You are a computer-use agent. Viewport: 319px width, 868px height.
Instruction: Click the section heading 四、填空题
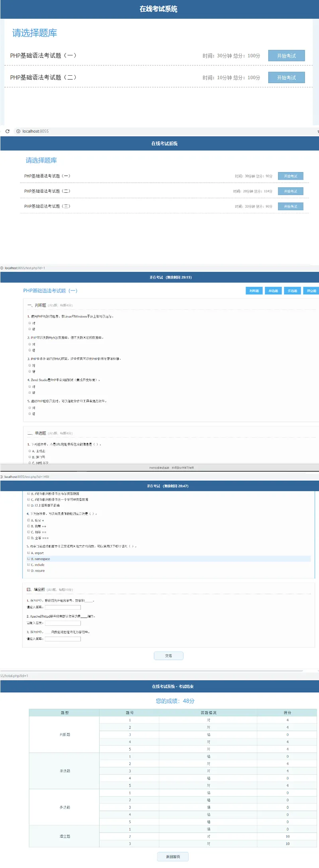click(x=36, y=589)
